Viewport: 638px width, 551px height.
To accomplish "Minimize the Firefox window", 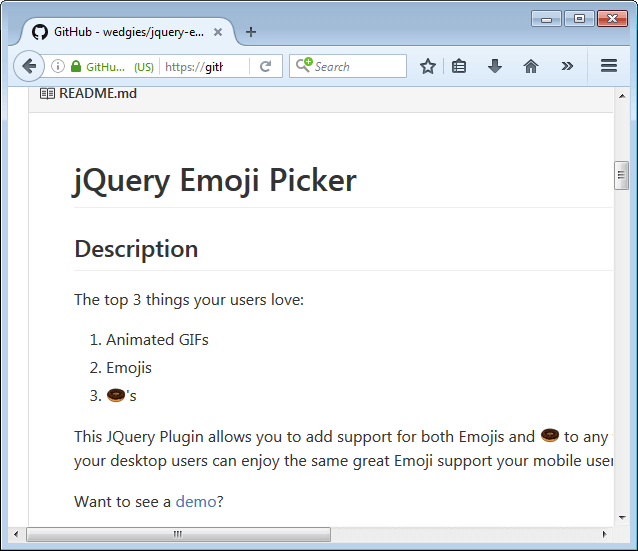I will pyautogui.click(x=546, y=19).
